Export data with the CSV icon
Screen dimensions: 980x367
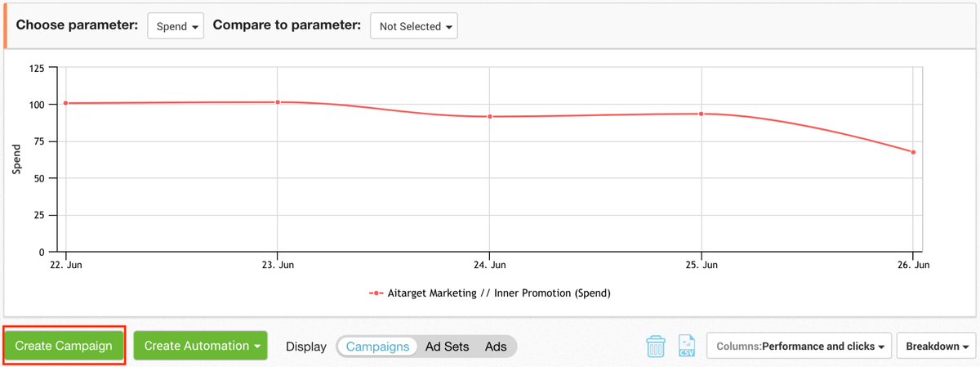(x=687, y=346)
